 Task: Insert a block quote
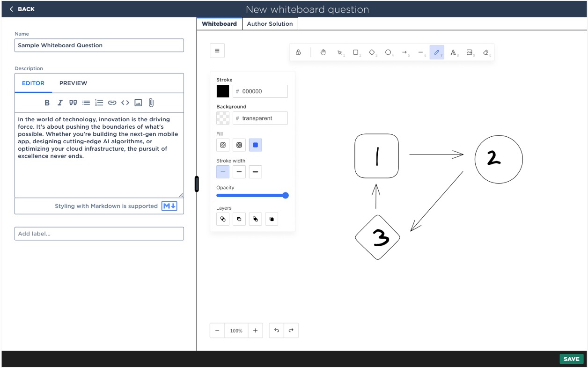point(73,103)
